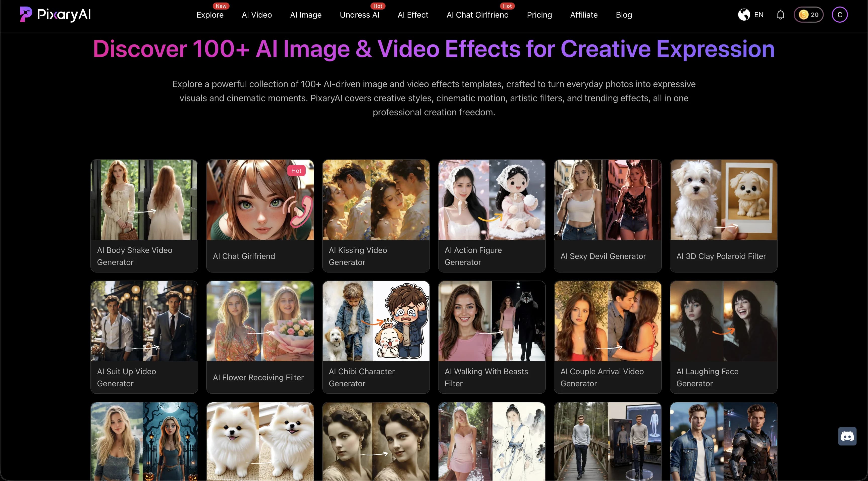Open AI Chat Girlfriend in navigation bar
Viewport: 868px width, 481px height.
point(477,15)
